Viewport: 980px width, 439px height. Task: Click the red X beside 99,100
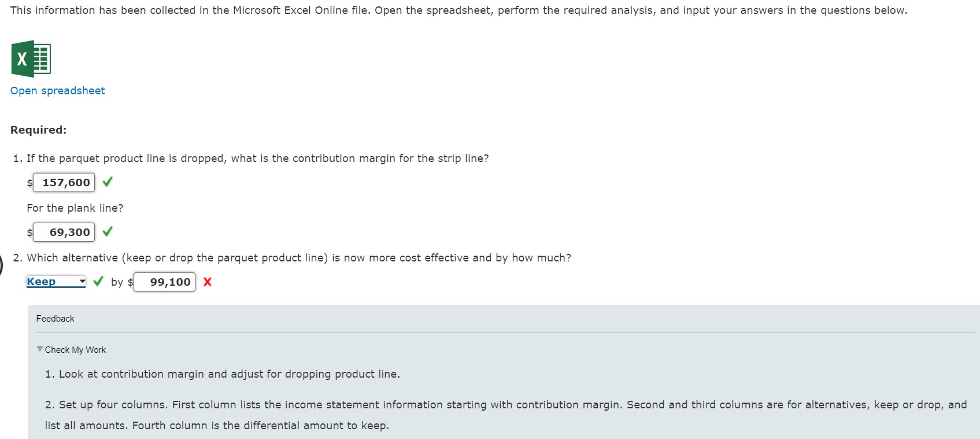tap(208, 282)
